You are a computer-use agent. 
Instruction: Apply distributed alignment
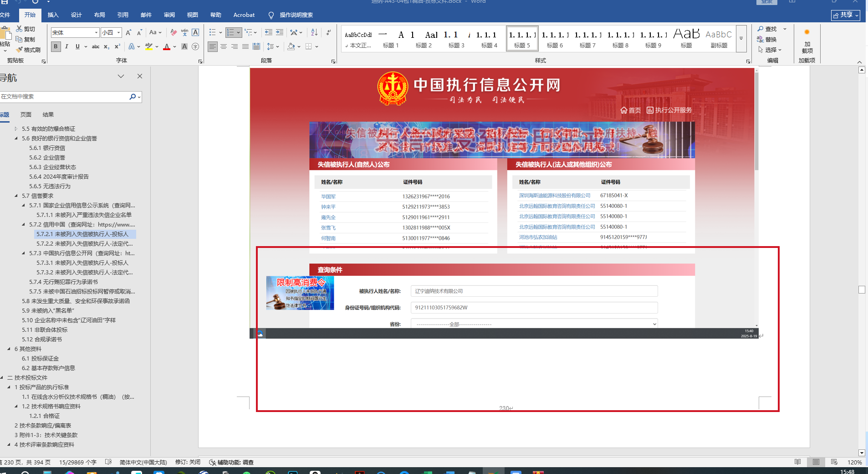tap(256, 46)
